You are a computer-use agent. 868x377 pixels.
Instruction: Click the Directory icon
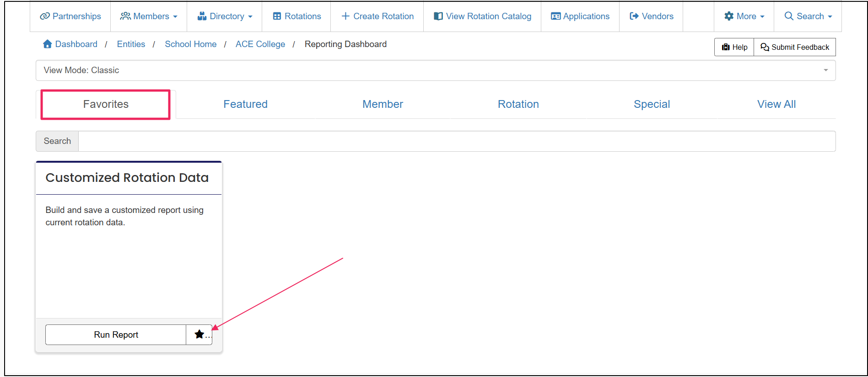click(202, 16)
